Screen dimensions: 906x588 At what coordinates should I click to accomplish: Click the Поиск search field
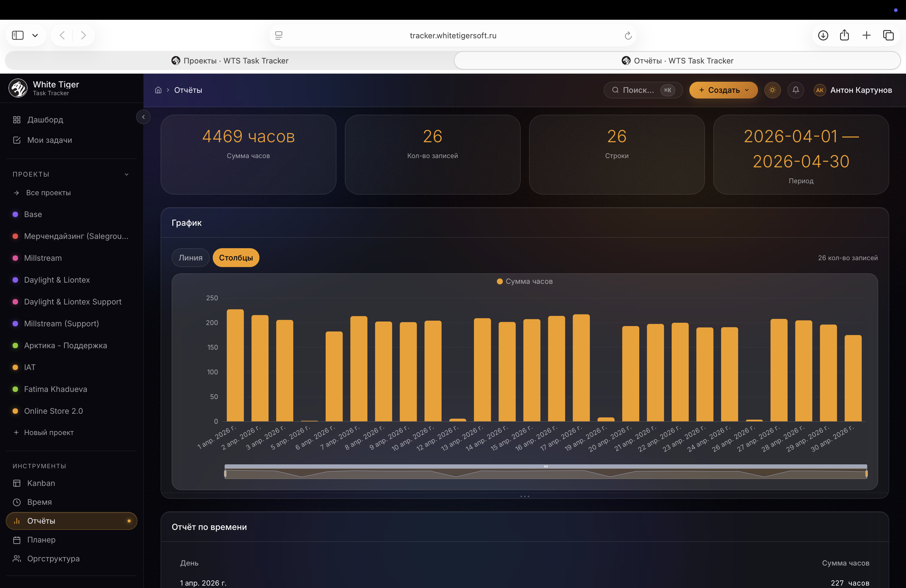[643, 90]
